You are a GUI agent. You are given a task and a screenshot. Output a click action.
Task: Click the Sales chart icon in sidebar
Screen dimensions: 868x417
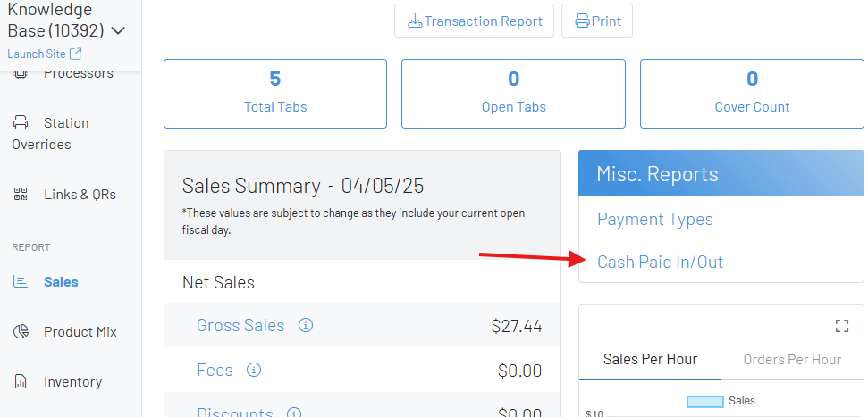click(21, 282)
